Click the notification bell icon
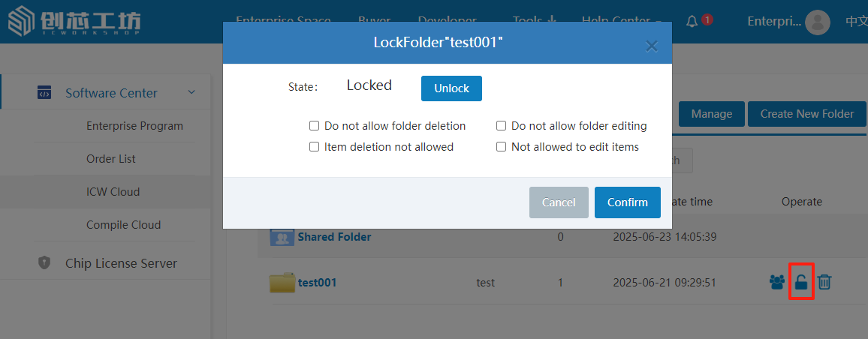This screenshot has height=339, width=868. pos(692,21)
